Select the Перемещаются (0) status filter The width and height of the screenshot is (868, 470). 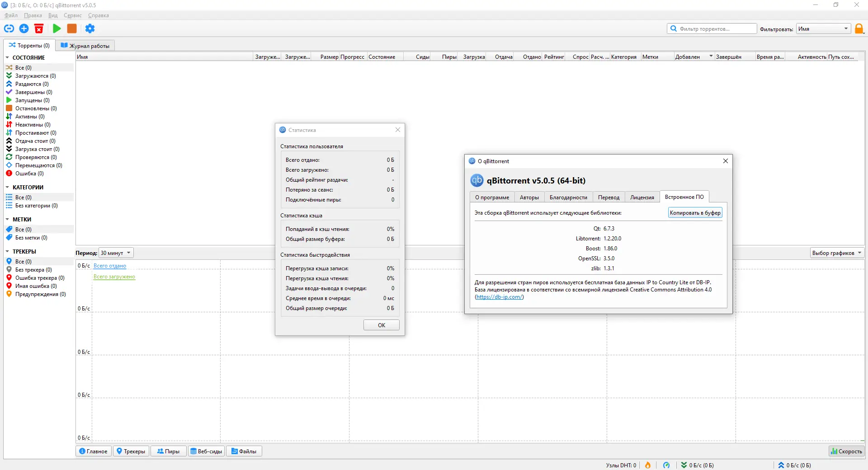(38, 165)
